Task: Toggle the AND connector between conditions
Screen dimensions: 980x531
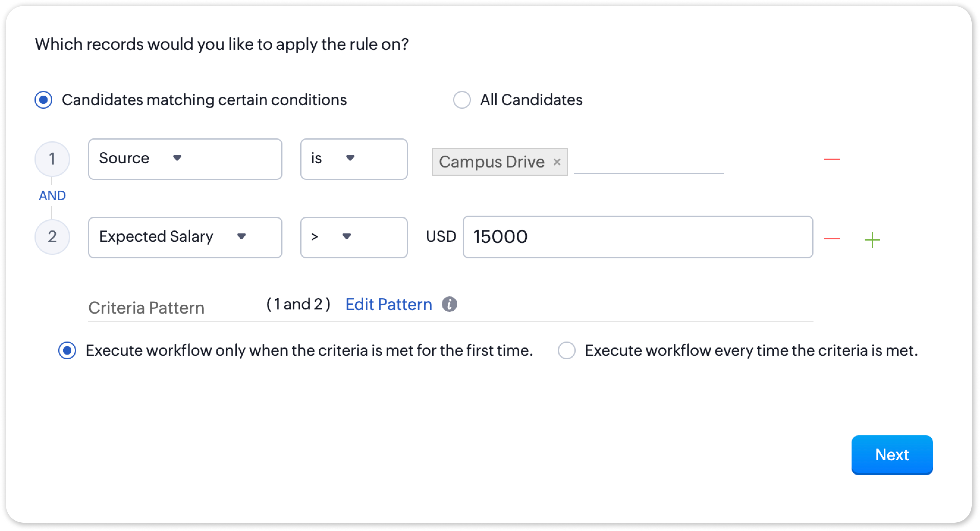Action: pos(52,195)
